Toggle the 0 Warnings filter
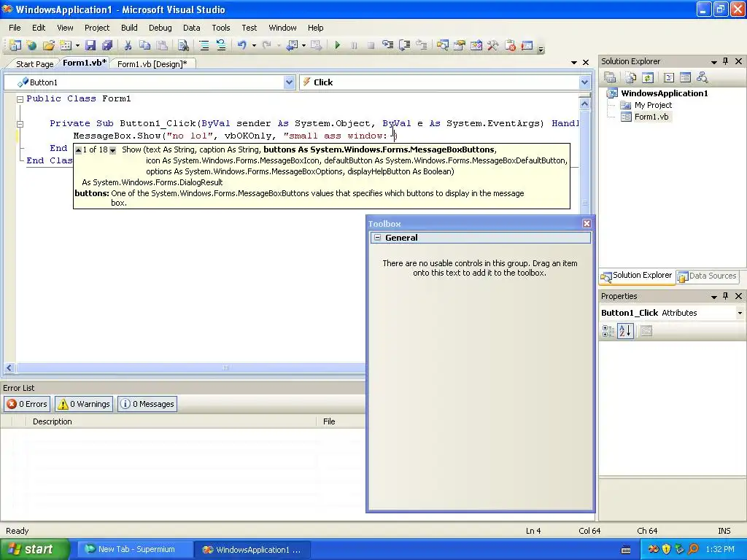 pyautogui.click(x=83, y=404)
